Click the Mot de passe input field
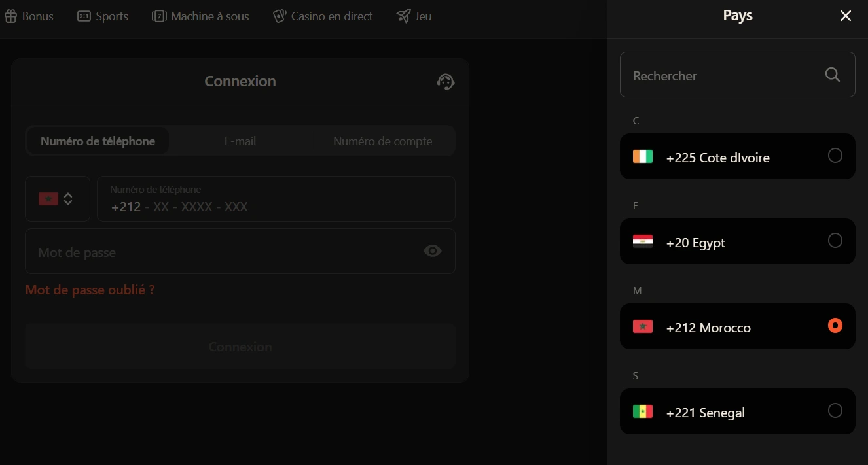The image size is (868, 465). [x=240, y=251]
